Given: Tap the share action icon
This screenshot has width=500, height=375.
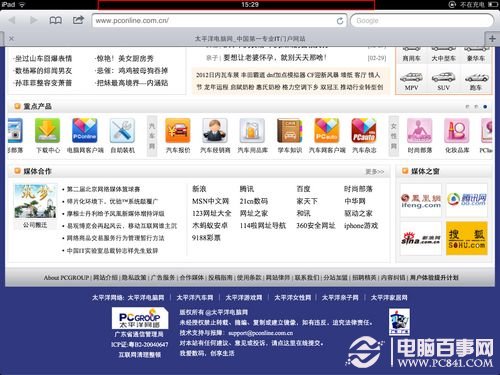Looking at the screenshot, I should [78, 20].
